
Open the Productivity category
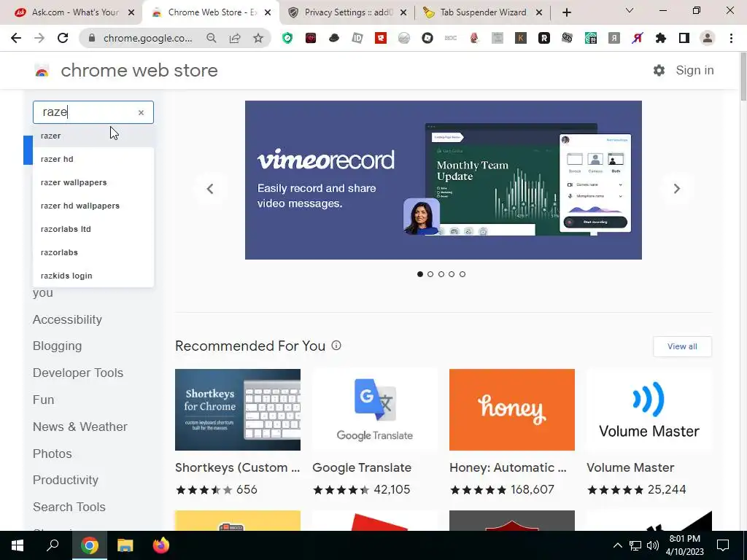point(66,480)
